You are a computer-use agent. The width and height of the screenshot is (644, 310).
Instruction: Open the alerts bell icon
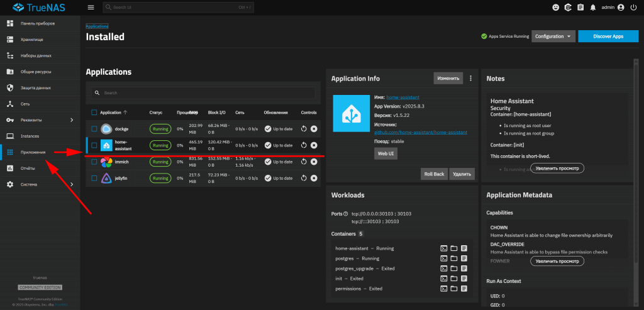tap(592, 8)
